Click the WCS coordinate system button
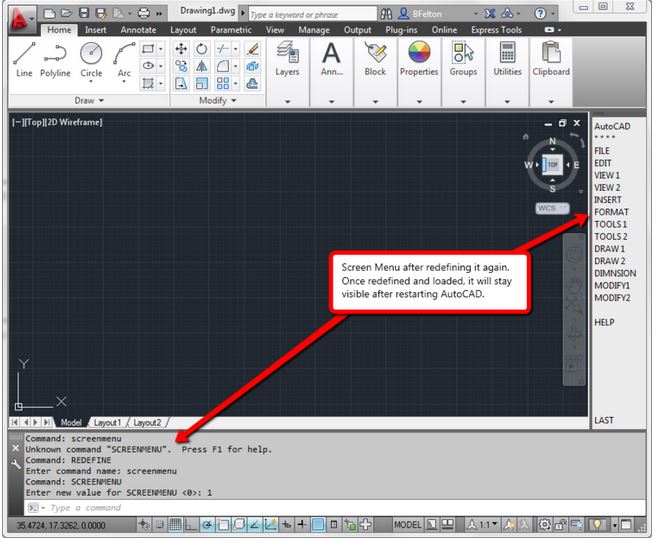Image resolution: width=656 pixels, height=541 pixels. point(552,208)
